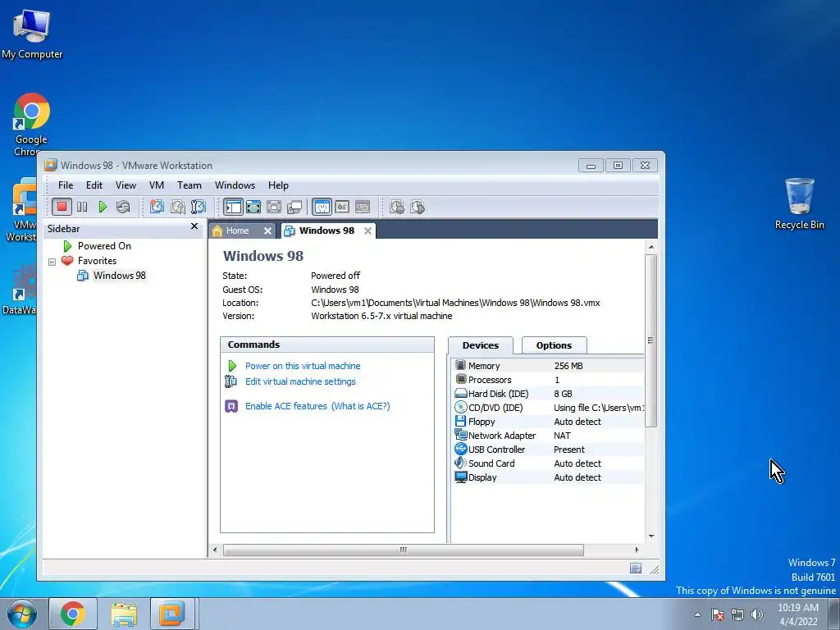The width and height of the screenshot is (840, 630).
Task: Select the Summary View toolbar icon
Action: click(322, 207)
